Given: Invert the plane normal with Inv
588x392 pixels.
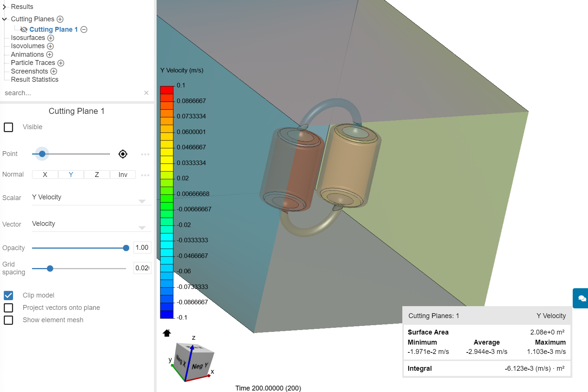Looking at the screenshot, I should click(x=123, y=175).
